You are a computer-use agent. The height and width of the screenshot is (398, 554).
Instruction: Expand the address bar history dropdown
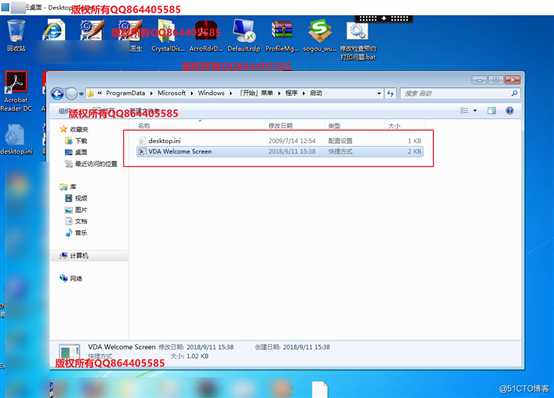[379, 93]
